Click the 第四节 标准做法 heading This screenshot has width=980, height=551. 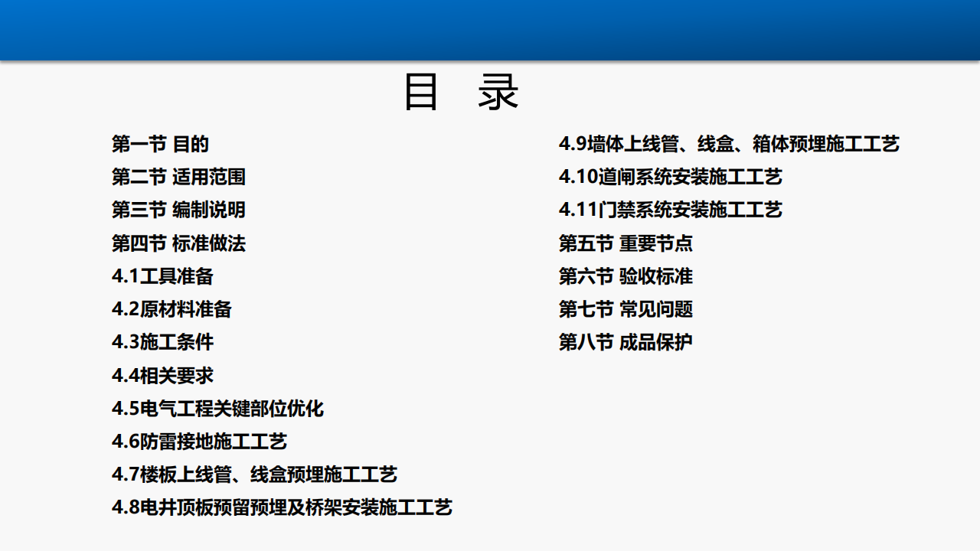(x=178, y=243)
